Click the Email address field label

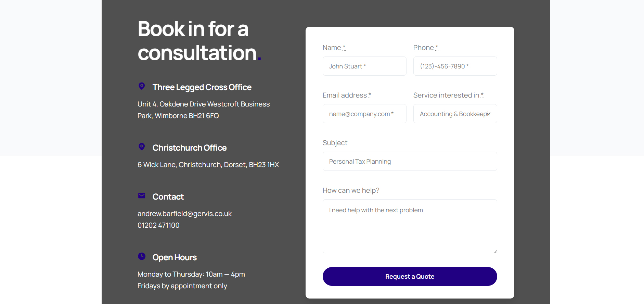point(345,95)
